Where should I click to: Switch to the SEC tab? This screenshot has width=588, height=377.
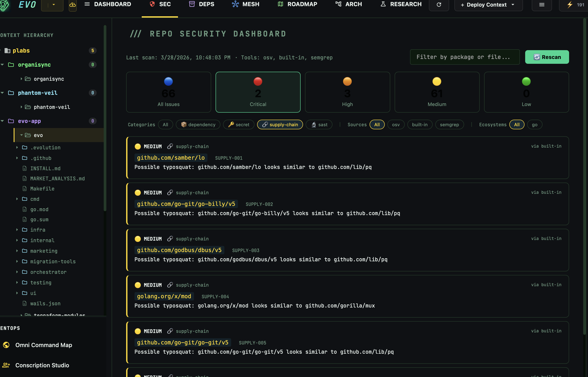click(160, 4)
